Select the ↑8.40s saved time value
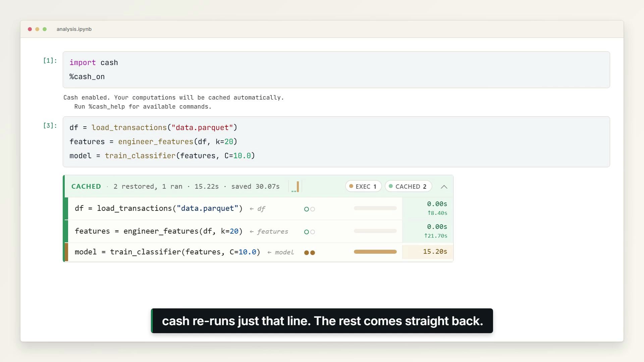Viewport: 644px width, 362px height. pyautogui.click(x=437, y=213)
